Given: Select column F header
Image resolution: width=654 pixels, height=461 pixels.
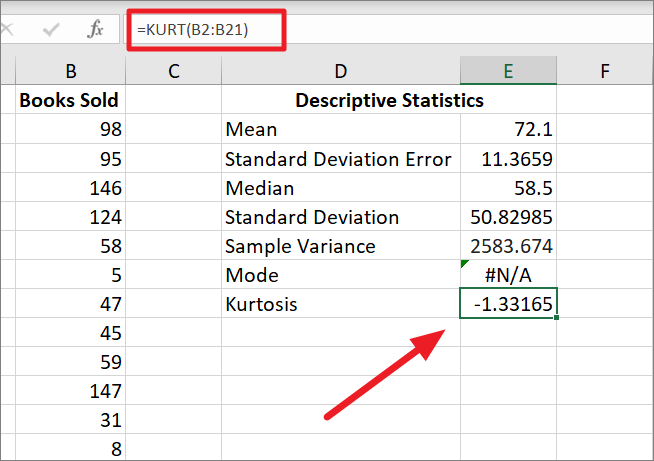Looking at the screenshot, I should 605,71.
